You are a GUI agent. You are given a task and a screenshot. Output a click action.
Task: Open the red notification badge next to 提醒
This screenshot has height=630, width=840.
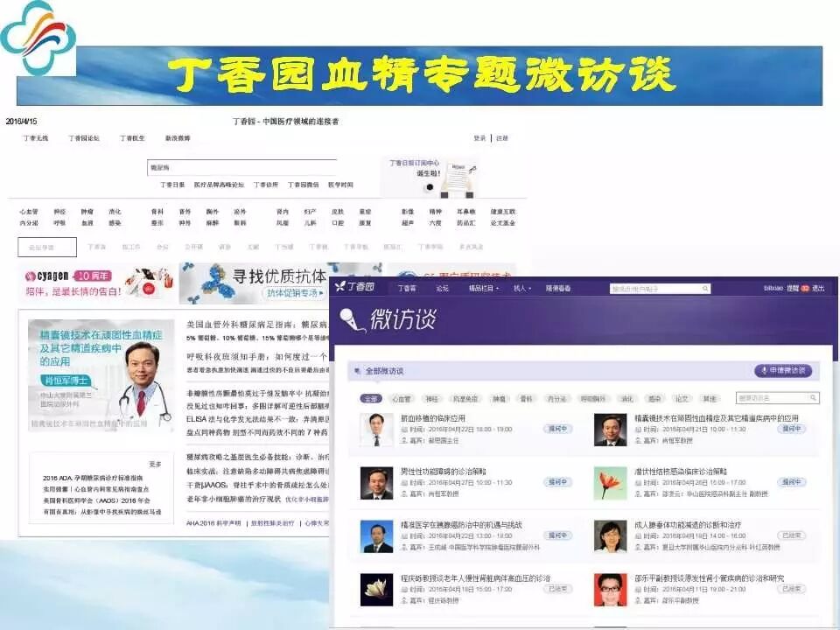[805, 289]
